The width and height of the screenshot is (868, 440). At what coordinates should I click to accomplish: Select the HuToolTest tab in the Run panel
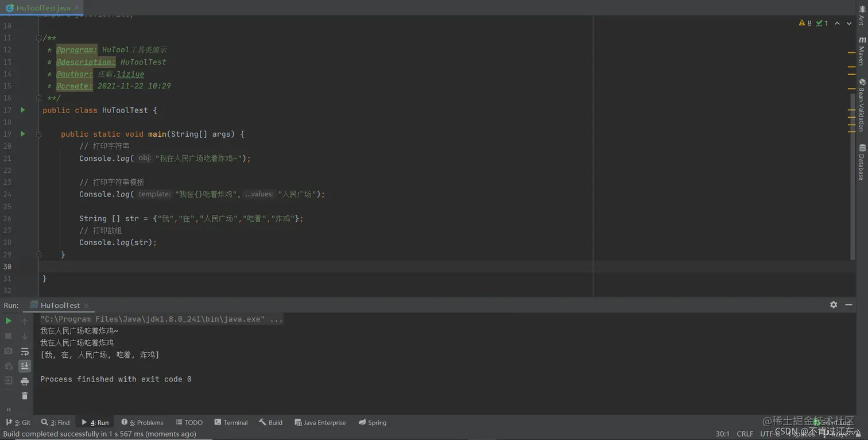(x=60, y=305)
